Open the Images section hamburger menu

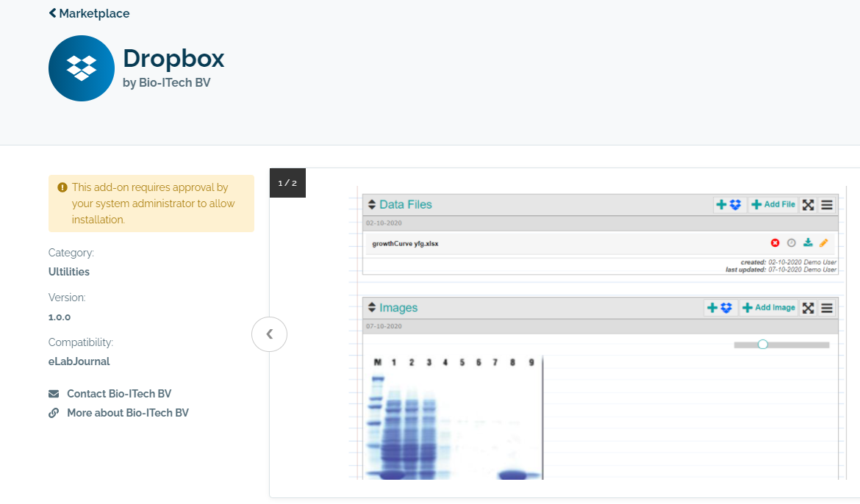(x=827, y=308)
